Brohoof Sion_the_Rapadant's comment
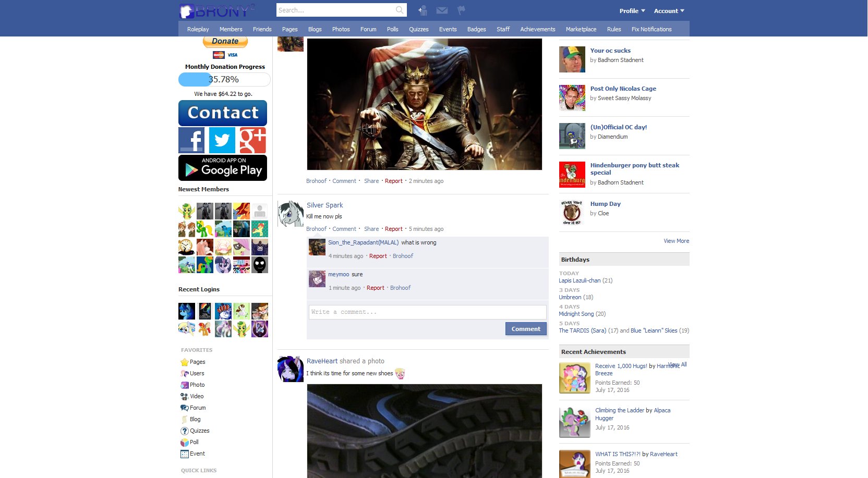 [403, 256]
